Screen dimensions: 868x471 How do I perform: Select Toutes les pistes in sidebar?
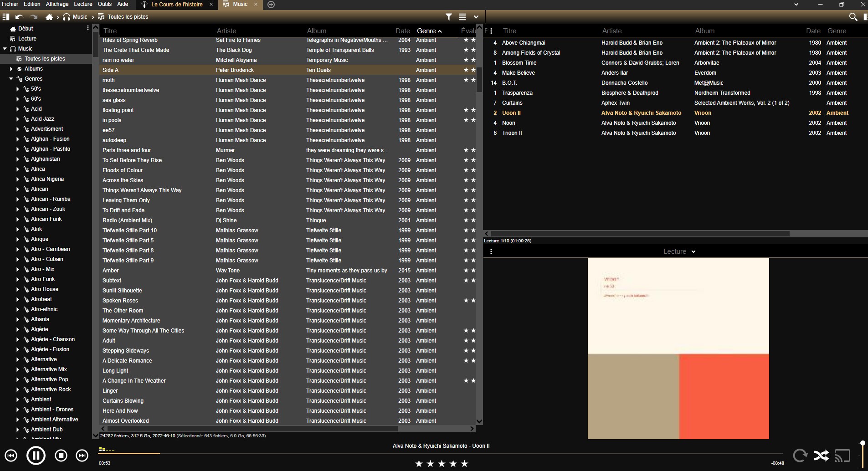point(45,59)
